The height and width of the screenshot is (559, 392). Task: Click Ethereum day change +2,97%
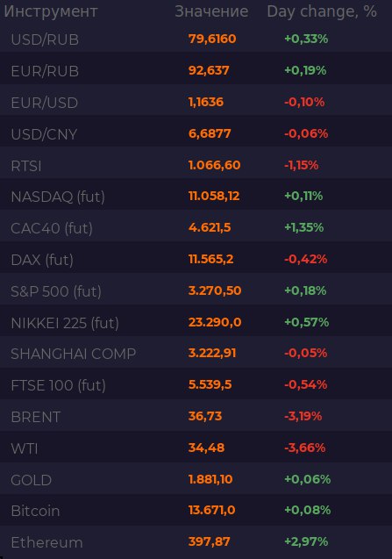(x=306, y=541)
